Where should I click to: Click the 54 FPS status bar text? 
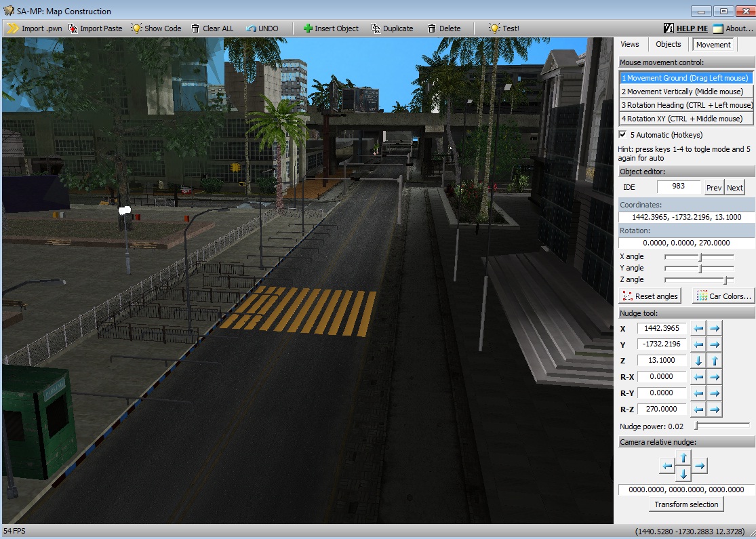click(14, 531)
